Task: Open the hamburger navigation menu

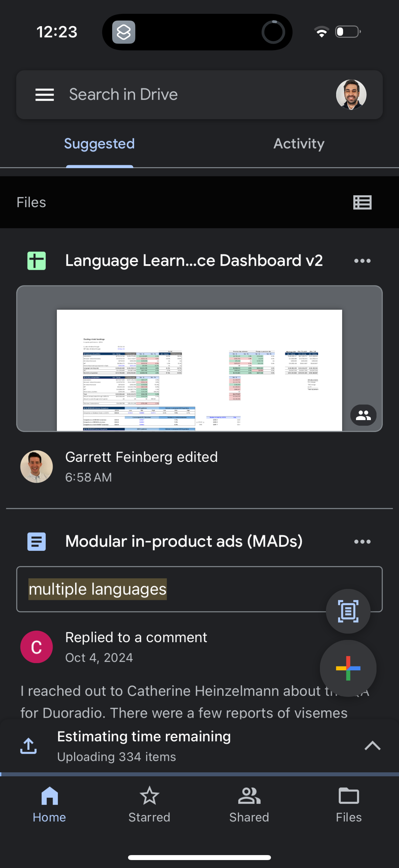Action: coord(44,95)
